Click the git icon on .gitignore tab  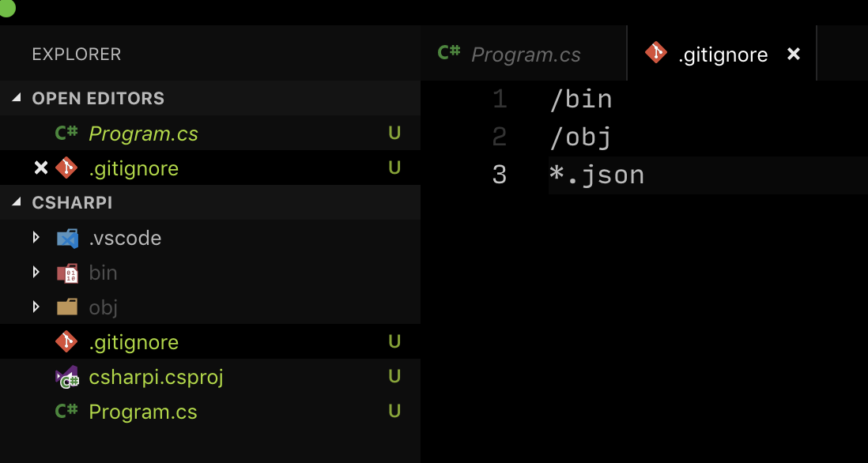point(655,54)
